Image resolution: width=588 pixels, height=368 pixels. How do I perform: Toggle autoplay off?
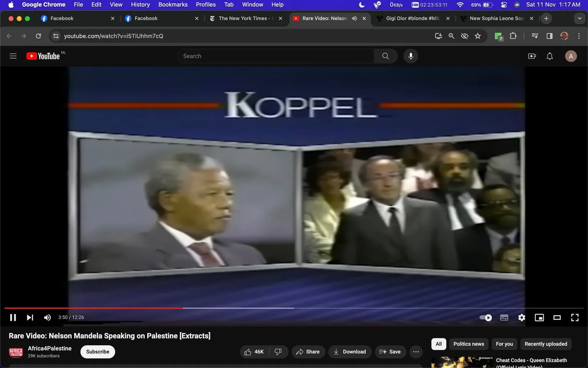[x=485, y=317]
